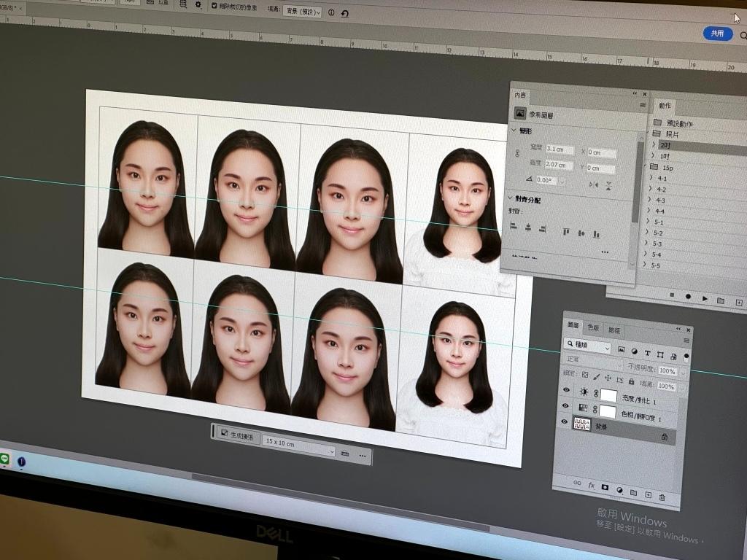The height and width of the screenshot is (560, 747).
Task: Collapse the Align and Distribute section
Action: [x=510, y=197]
